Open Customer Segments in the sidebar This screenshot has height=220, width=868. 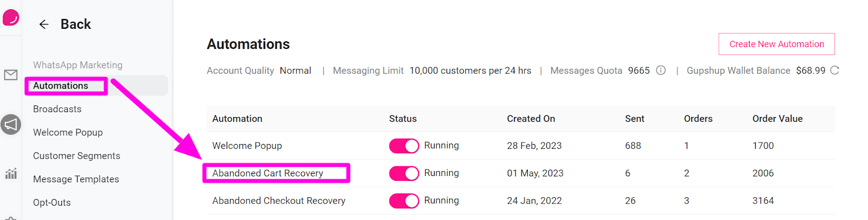76,156
